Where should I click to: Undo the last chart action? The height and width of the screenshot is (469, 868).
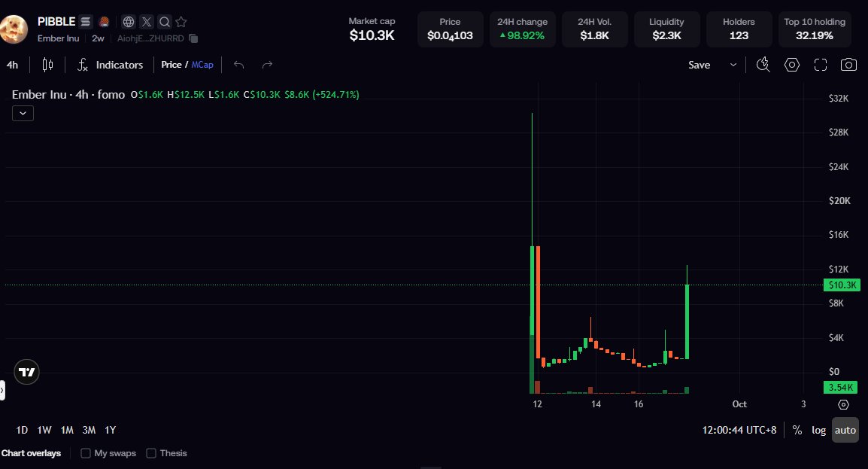click(x=238, y=65)
